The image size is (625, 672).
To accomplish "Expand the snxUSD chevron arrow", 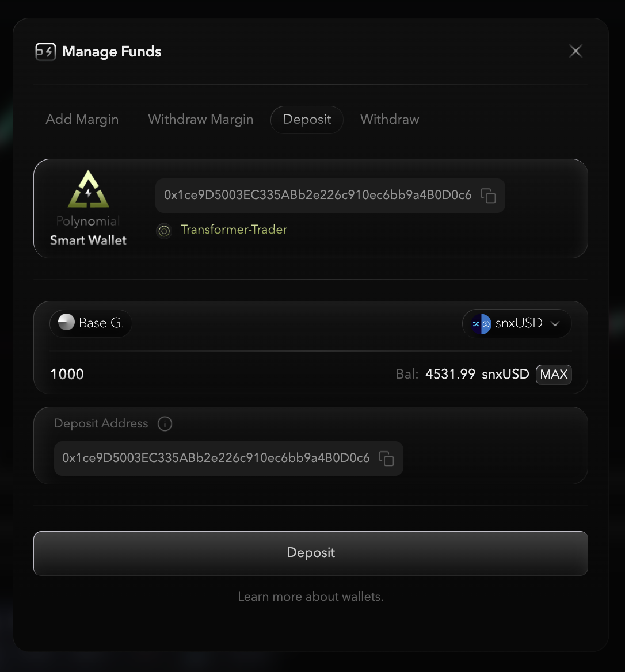I will click(555, 324).
